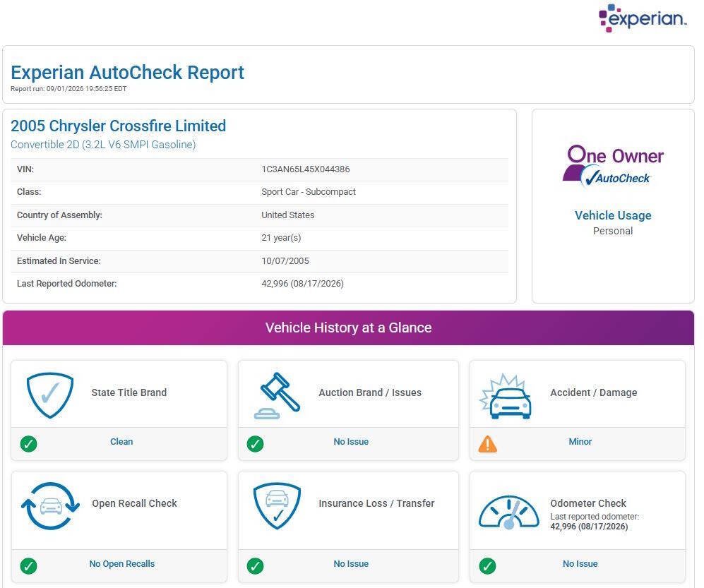Viewport: 704px width, 588px height.
Task: Click the Personal usage text
Action: 613,231
